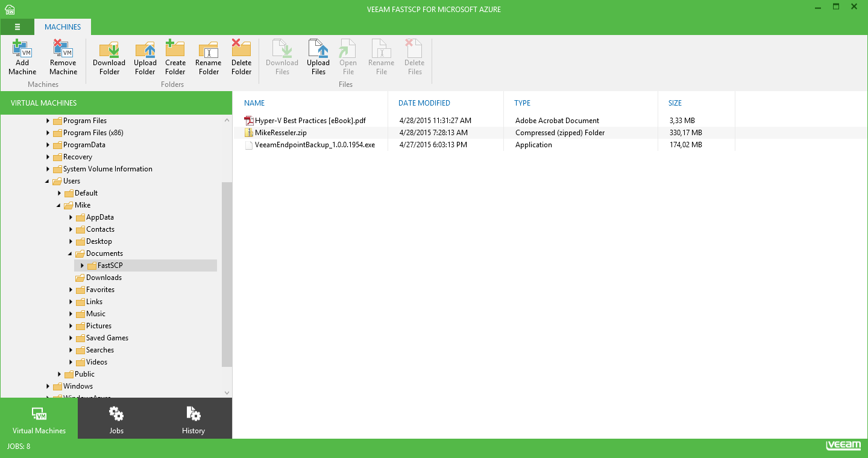The height and width of the screenshot is (458, 868).
Task: Click the Create Folder icon
Action: click(x=175, y=49)
